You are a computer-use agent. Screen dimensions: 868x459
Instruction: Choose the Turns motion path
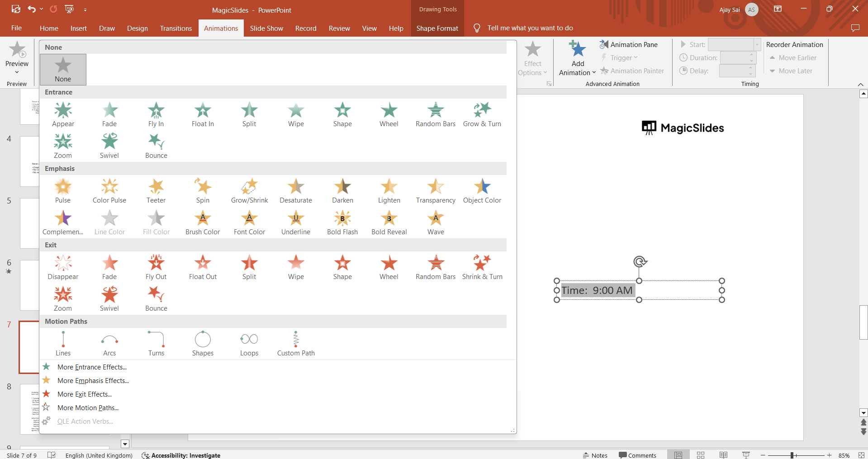156,344
